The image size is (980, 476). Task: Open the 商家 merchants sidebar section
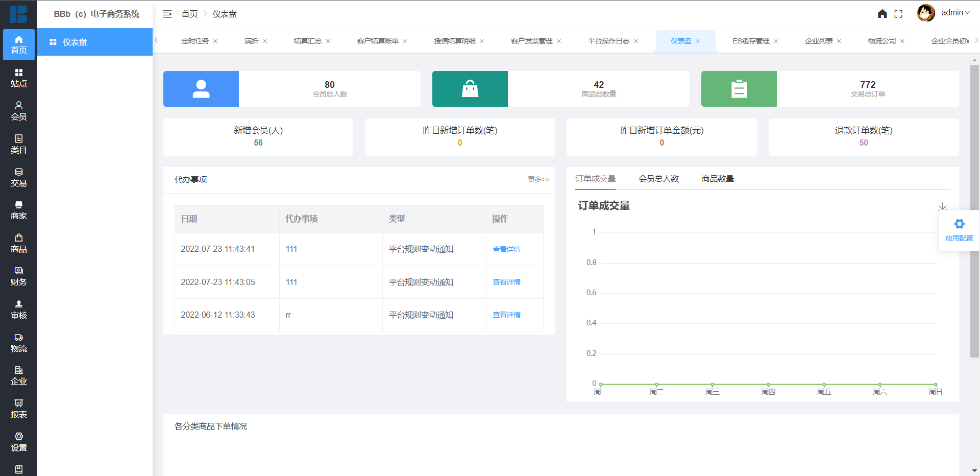point(19,210)
